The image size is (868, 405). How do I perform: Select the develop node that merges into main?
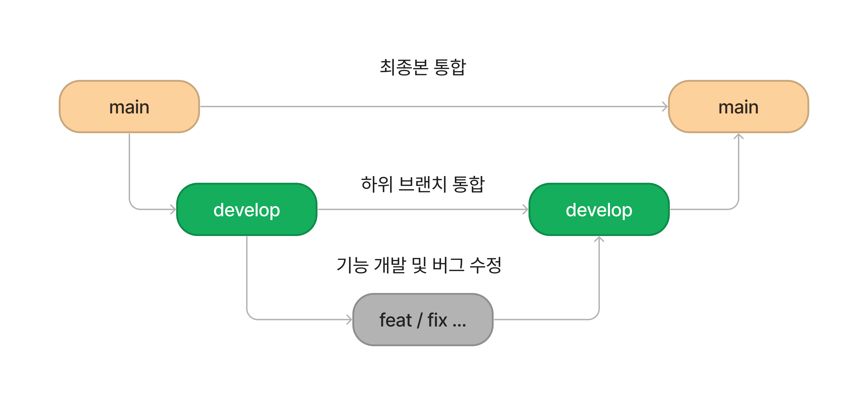coord(599,209)
